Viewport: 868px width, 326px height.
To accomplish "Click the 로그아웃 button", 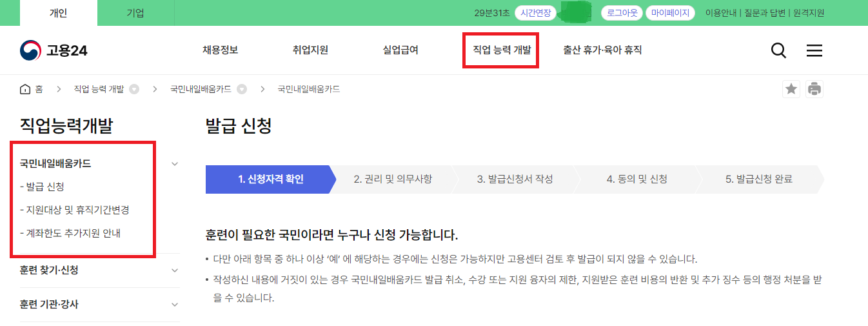I will pyautogui.click(x=622, y=13).
